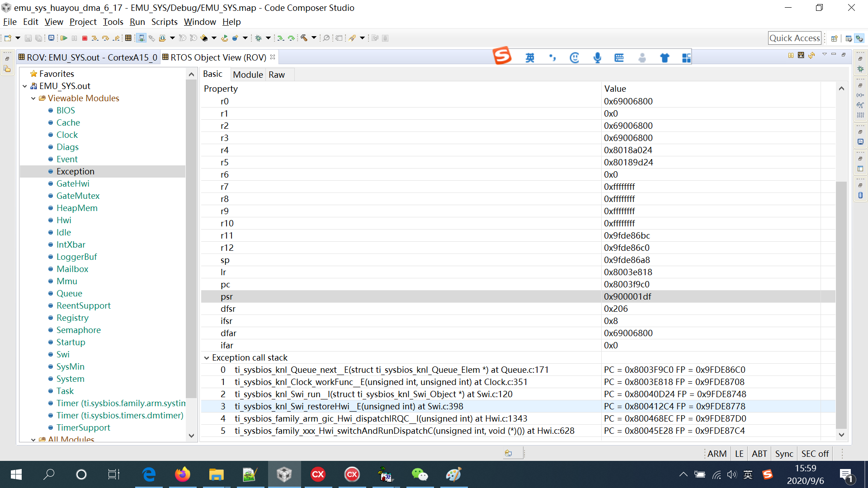
Task: Click the green bug Debug icon
Action: pyautogui.click(x=259, y=38)
